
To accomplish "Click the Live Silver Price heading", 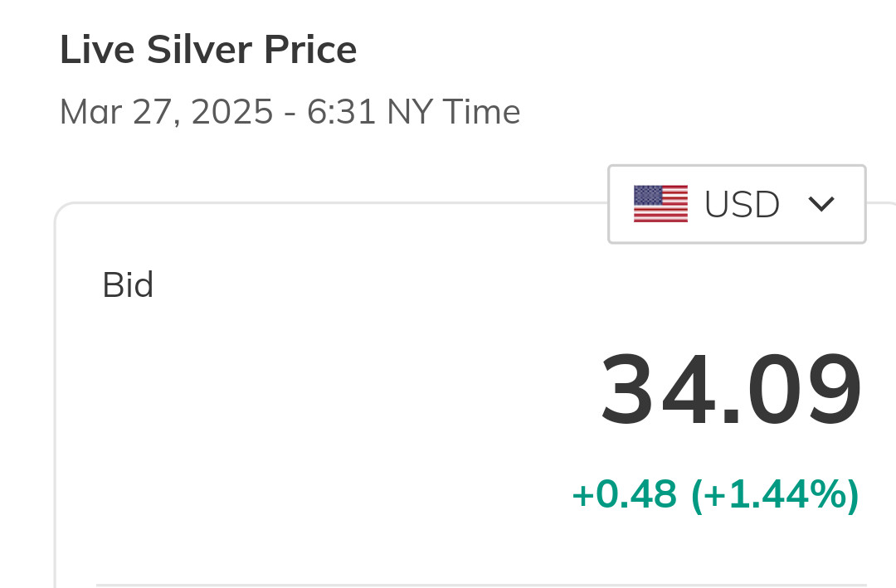I will click(x=208, y=51).
